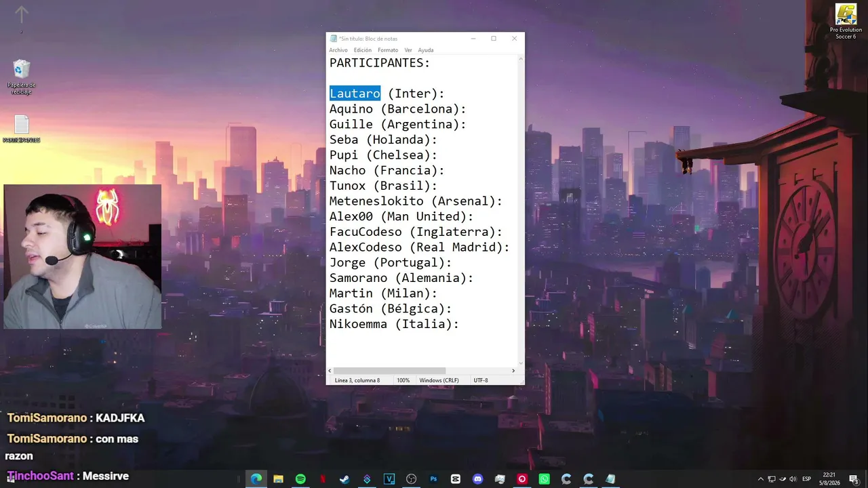
Task: Click the 'Martin (Milan):' line
Action: (383, 293)
